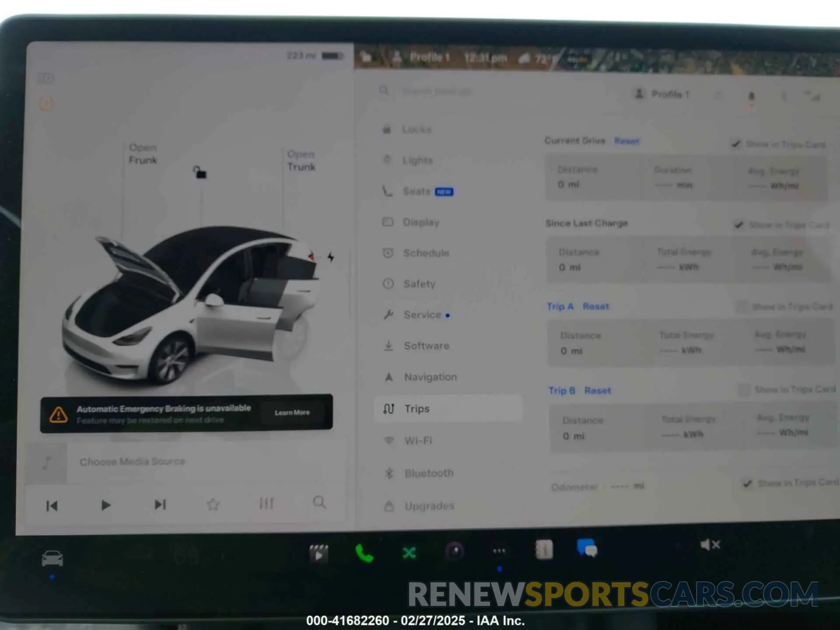The width and height of the screenshot is (840, 630).
Task: Click Learn More on braking alert
Action: pos(292,412)
